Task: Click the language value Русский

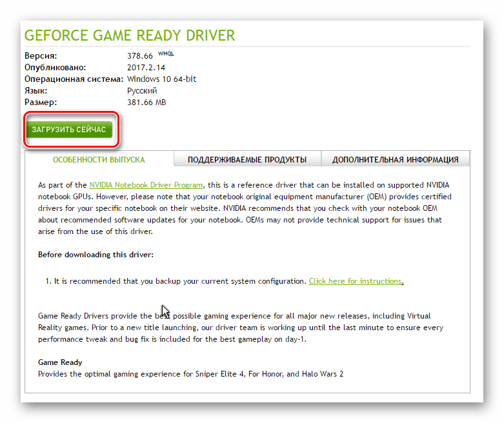Action: (142, 91)
